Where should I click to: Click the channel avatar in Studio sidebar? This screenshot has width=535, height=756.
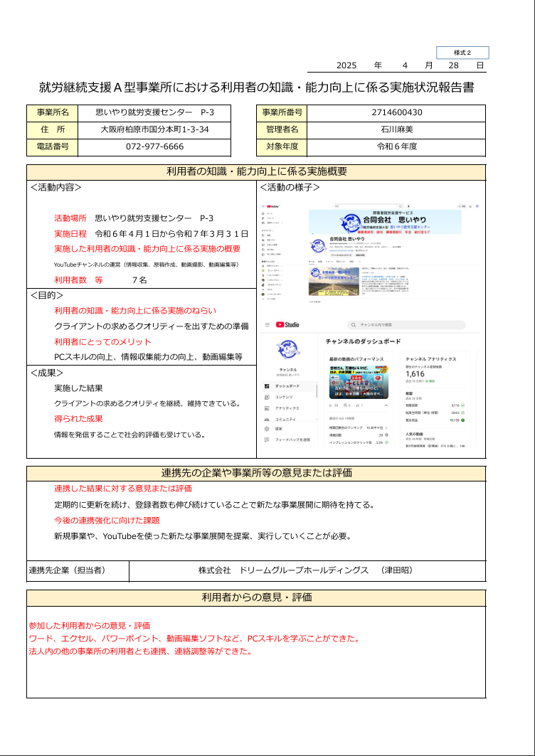point(287,348)
